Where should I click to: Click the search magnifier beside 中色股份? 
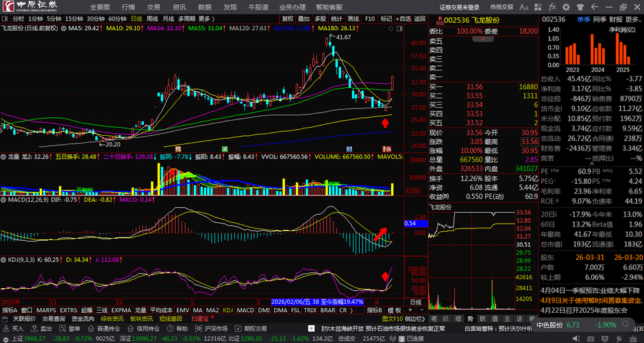[x=625, y=325]
